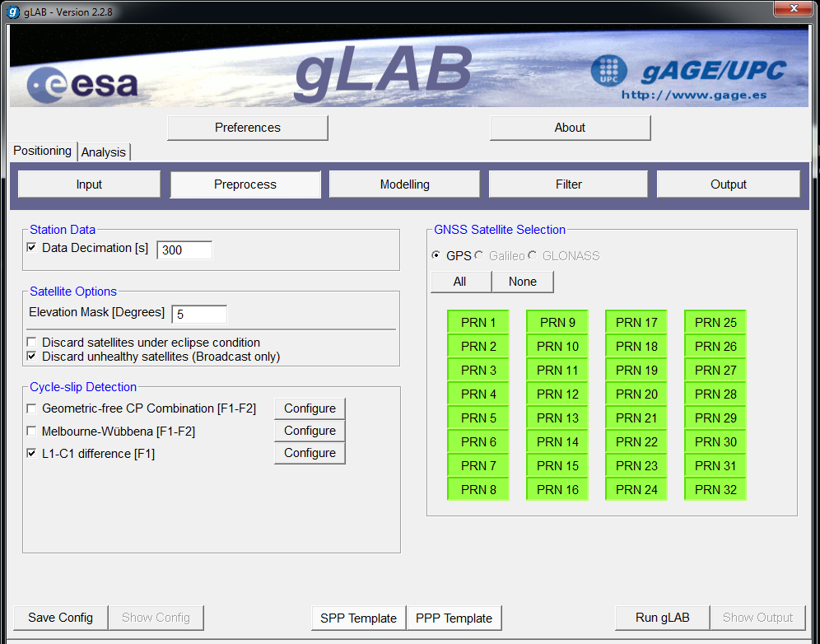Exclude satellite PRN 30

715,442
